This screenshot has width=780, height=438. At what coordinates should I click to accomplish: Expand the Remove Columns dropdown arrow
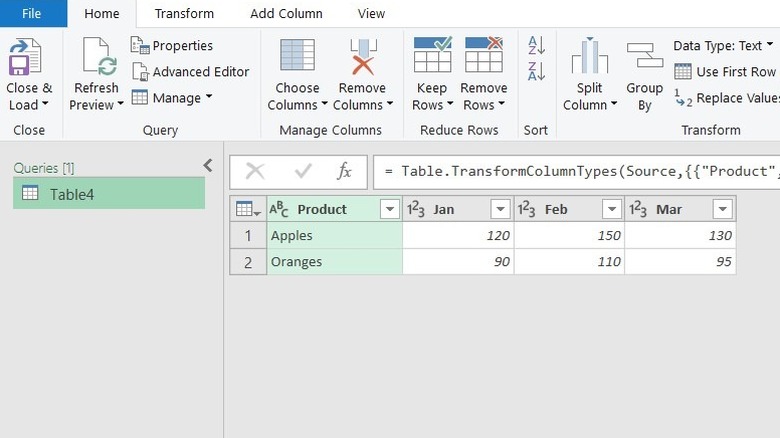tap(390, 104)
